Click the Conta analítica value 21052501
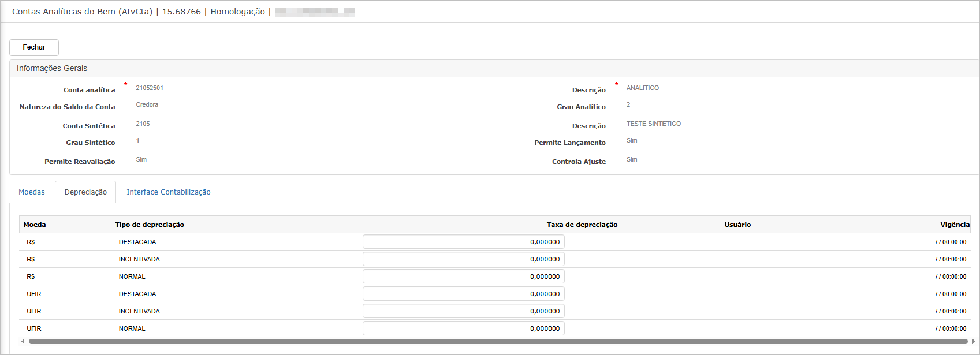The height and width of the screenshot is (355, 980). (150, 88)
